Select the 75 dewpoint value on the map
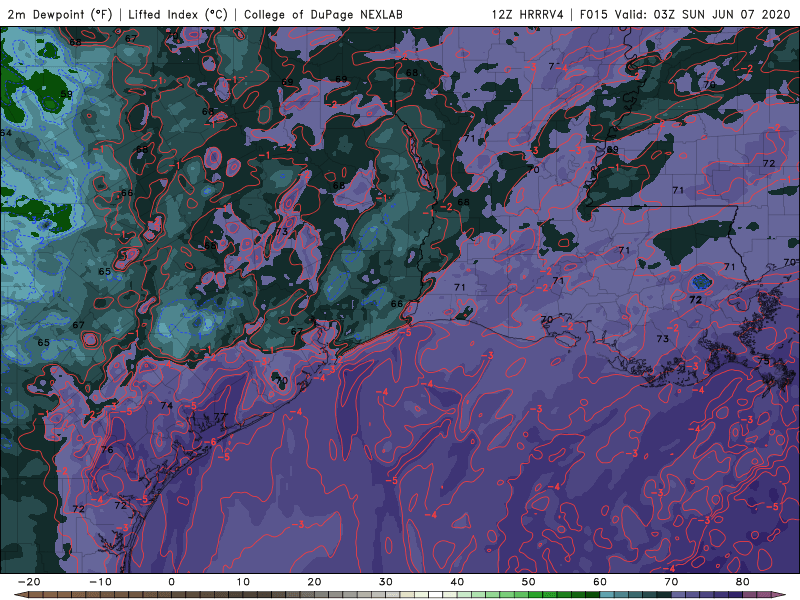 click(x=763, y=361)
